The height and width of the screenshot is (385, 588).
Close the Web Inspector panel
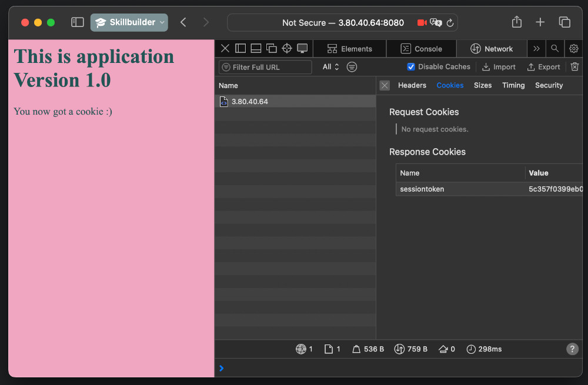click(x=225, y=49)
